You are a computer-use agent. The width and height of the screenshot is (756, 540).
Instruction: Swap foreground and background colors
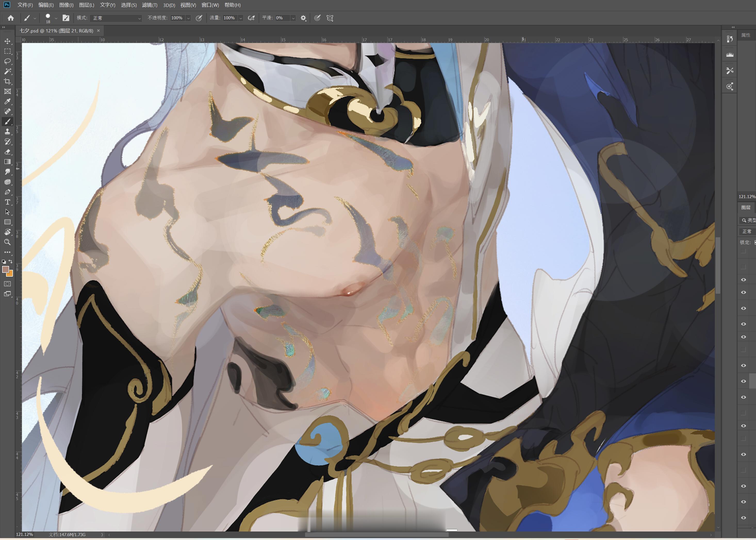pyautogui.click(x=11, y=262)
